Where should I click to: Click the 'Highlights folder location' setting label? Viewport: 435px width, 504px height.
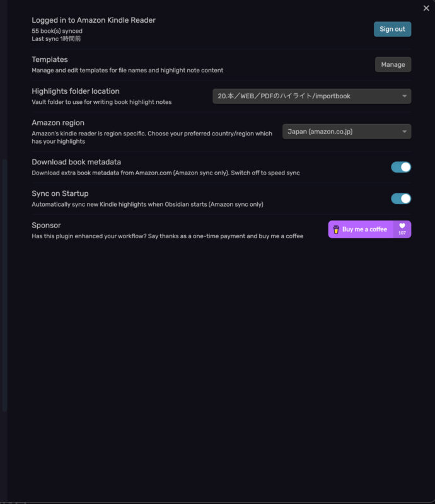[x=76, y=91]
